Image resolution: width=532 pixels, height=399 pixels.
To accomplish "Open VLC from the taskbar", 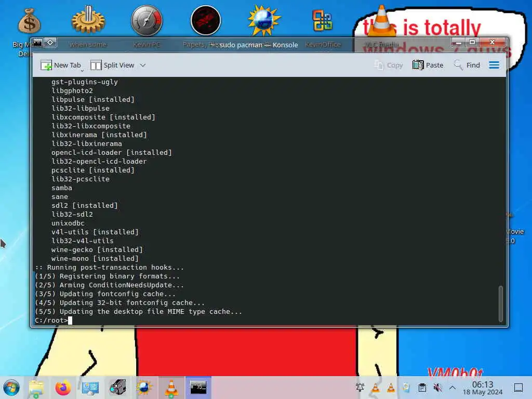I will tap(171, 388).
